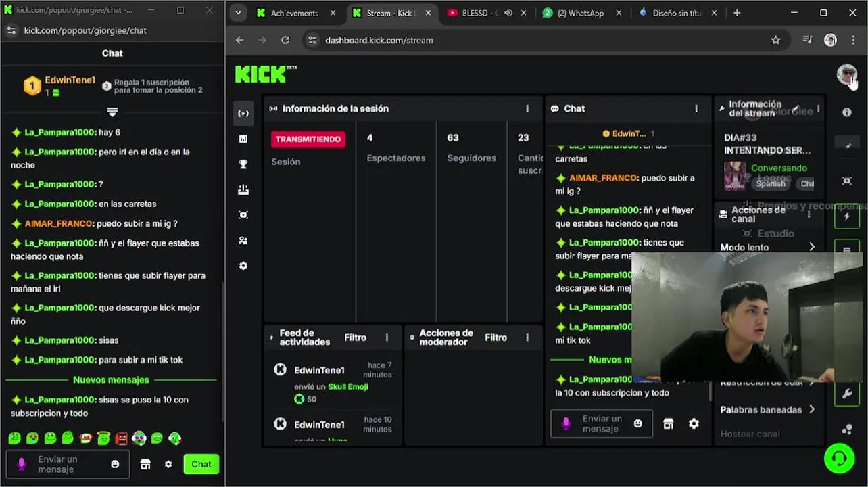Click the message input in the popout chat
This screenshot has width=868, height=487.
68,464
